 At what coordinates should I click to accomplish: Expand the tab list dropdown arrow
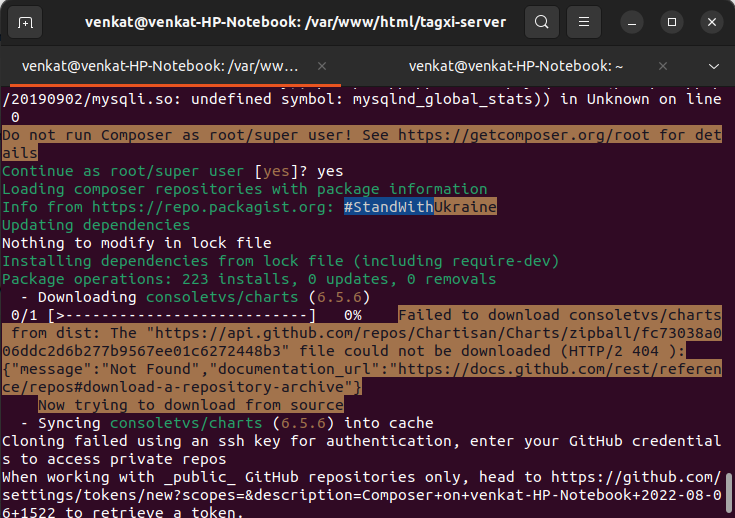[x=714, y=66]
